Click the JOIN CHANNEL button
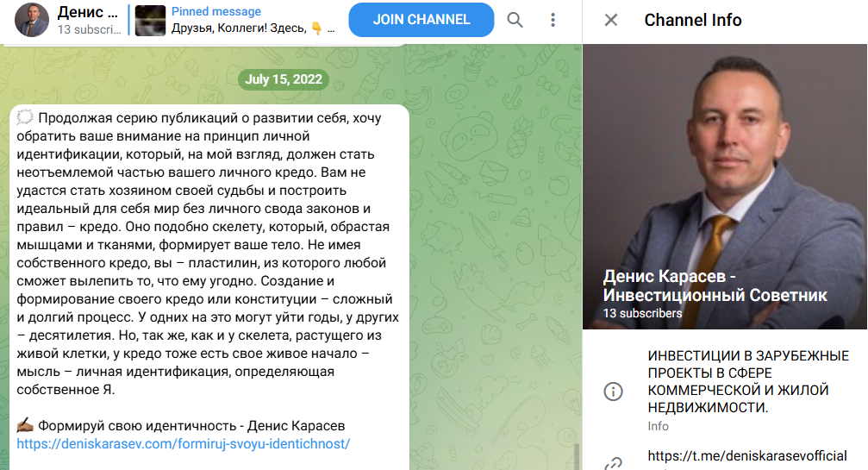Viewport: 868px width, 470px height. point(422,20)
